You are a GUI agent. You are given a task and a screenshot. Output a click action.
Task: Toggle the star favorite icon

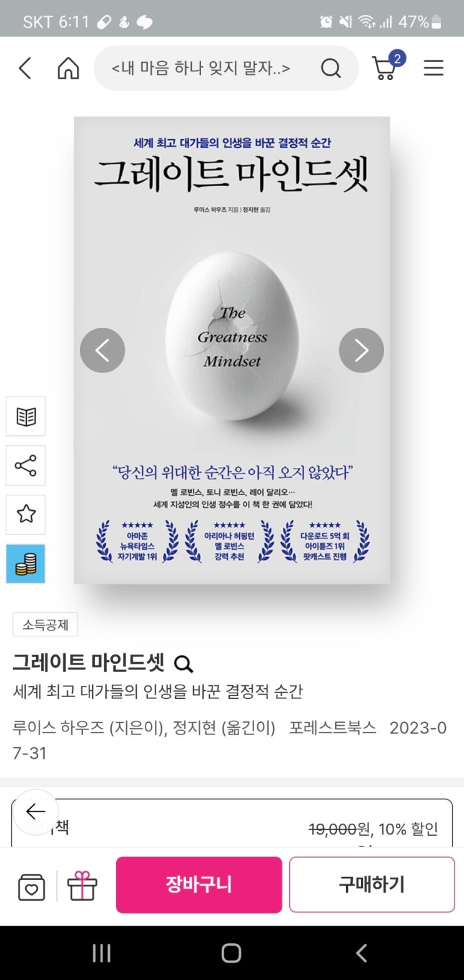(26, 514)
